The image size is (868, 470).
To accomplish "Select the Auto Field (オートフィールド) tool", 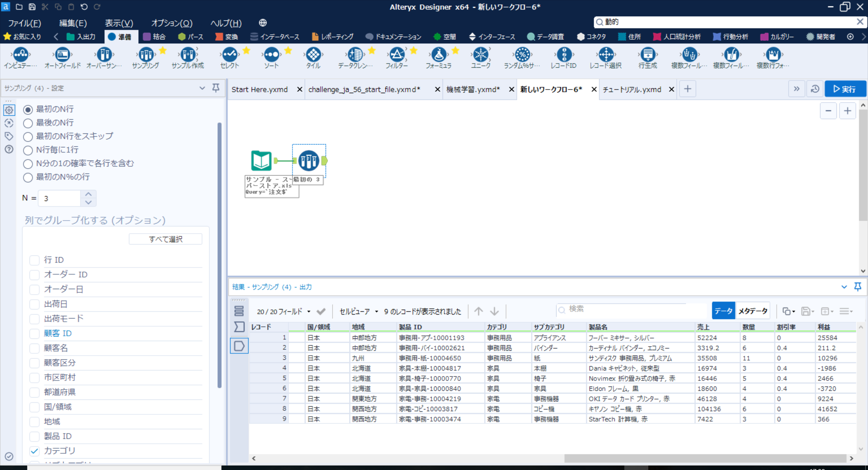I will tap(62, 55).
